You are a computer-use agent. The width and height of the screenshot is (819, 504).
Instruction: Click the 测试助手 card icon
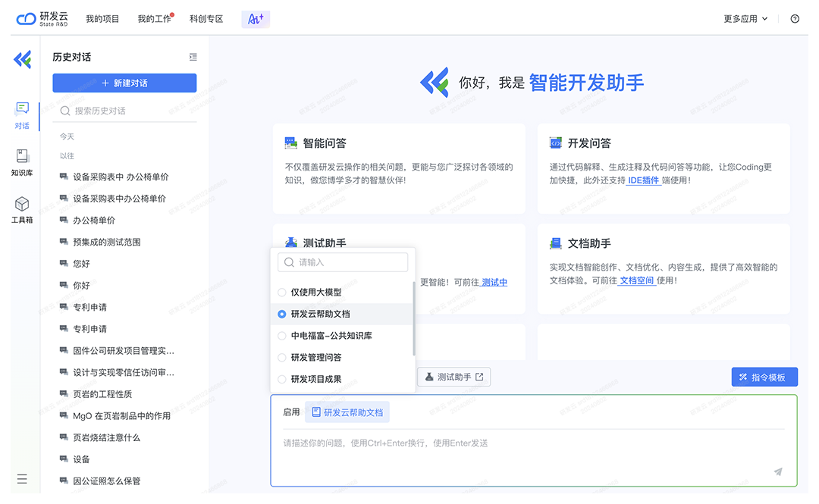coord(290,243)
